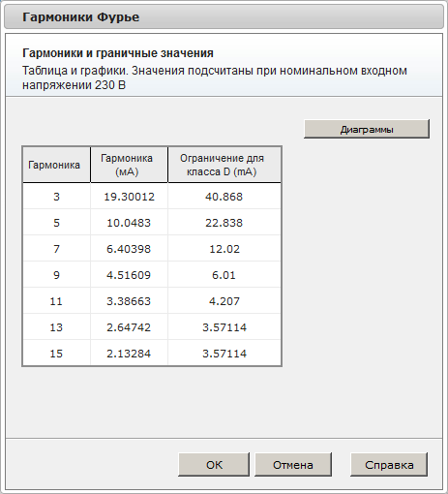Select harmonic 9 row number cell

point(56,275)
